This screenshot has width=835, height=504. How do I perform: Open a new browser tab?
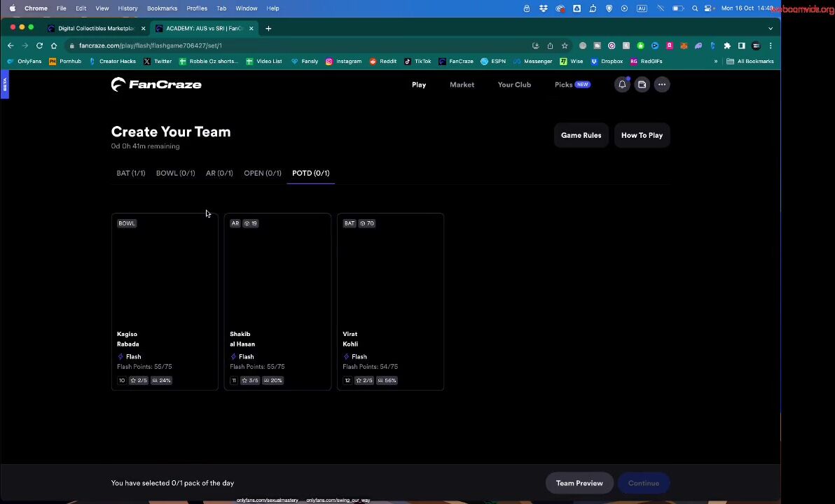coord(268,29)
